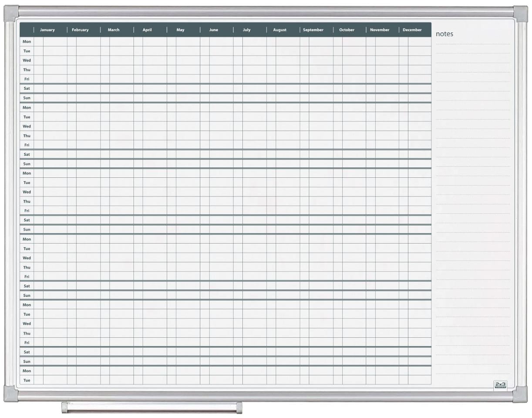The height and width of the screenshot is (418, 532).
Task: Click the January column header
Action: (47, 30)
